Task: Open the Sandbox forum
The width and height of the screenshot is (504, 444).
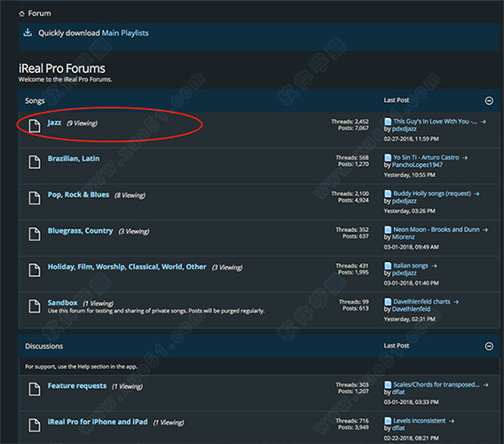Action: pos(63,303)
